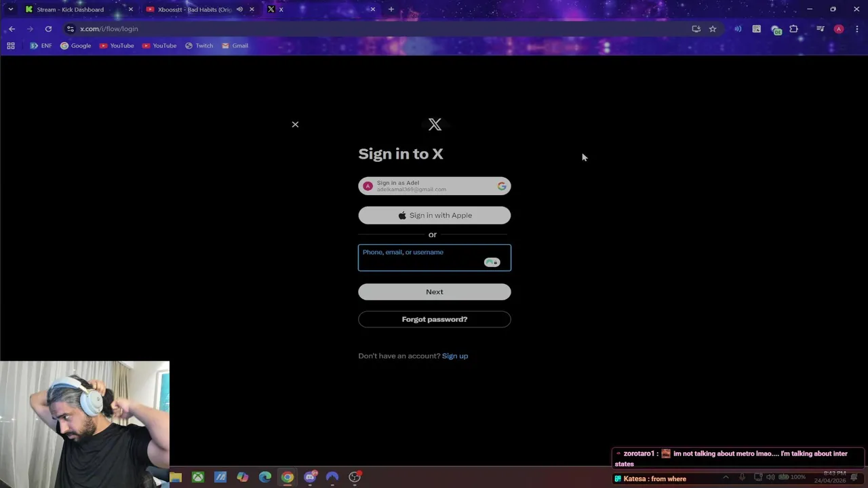Open the extension with green DE badge
This screenshot has width=868, height=488.
776,30
